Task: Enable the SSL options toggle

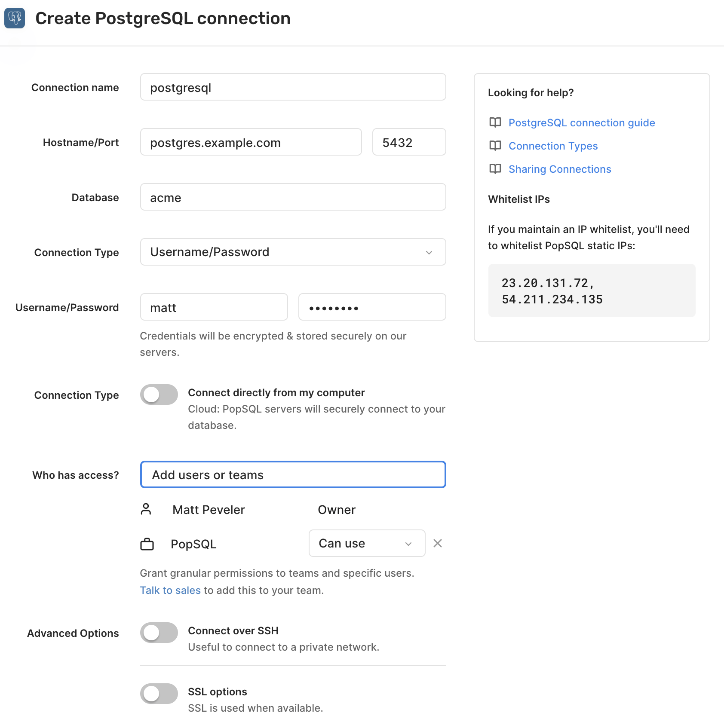Action: (159, 694)
